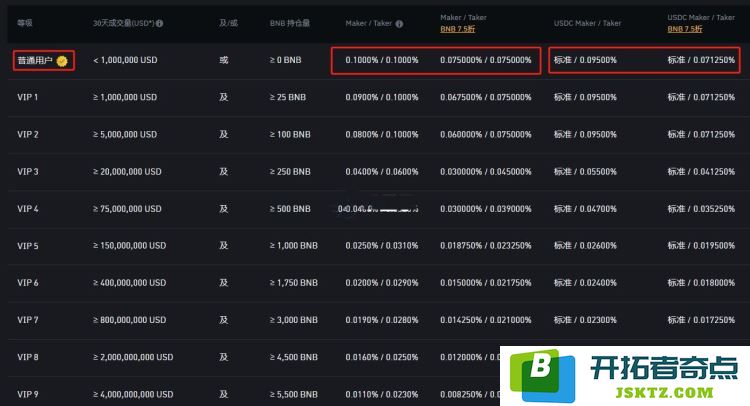Click the ≥ 150,000,000 USD volume cell

coord(130,246)
